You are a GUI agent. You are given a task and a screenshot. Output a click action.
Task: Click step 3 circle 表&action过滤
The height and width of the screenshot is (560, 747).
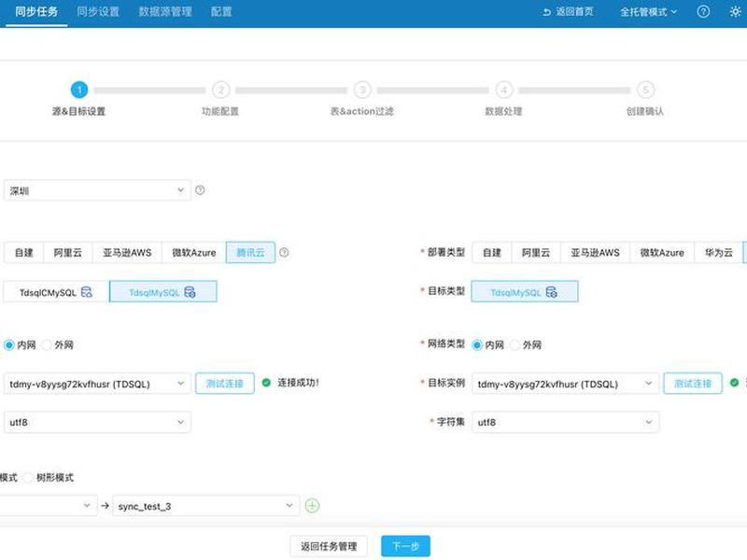click(x=362, y=90)
